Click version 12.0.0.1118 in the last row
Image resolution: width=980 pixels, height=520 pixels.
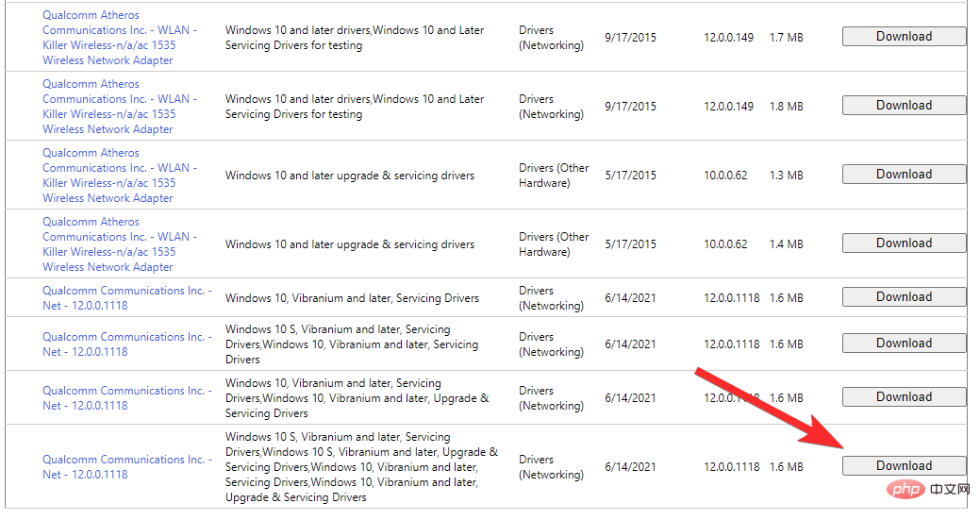pos(732,467)
